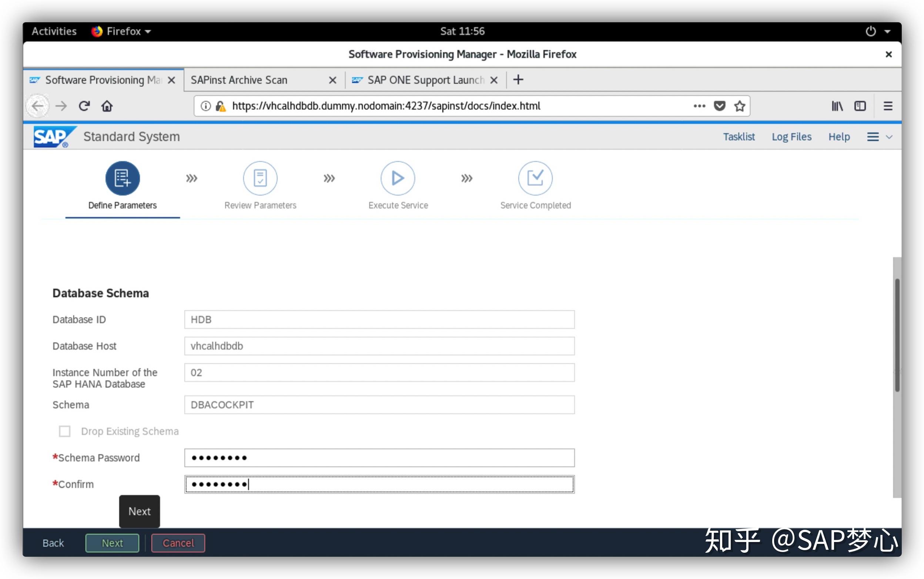Click the Schema Password input field
Viewport: 924px width, 579px height.
click(379, 458)
